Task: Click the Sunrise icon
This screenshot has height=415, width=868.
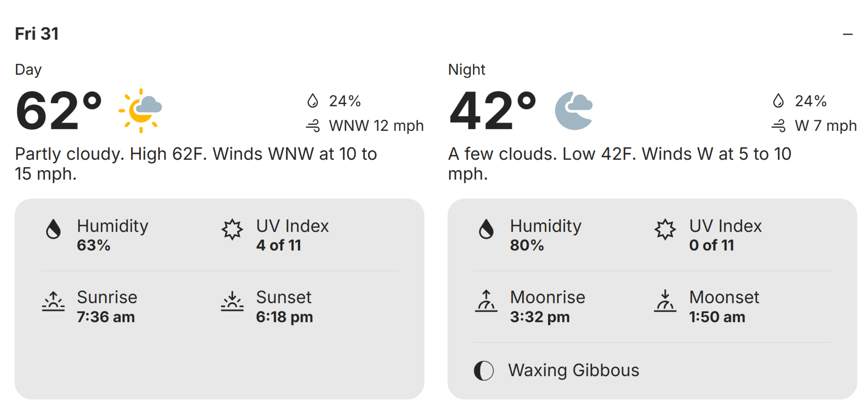Action: pos(53,301)
